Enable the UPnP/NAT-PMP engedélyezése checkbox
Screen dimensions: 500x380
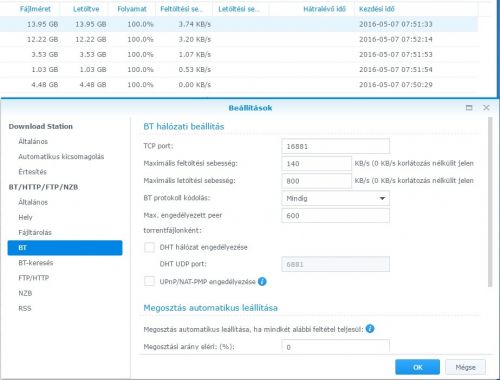(149, 281)
